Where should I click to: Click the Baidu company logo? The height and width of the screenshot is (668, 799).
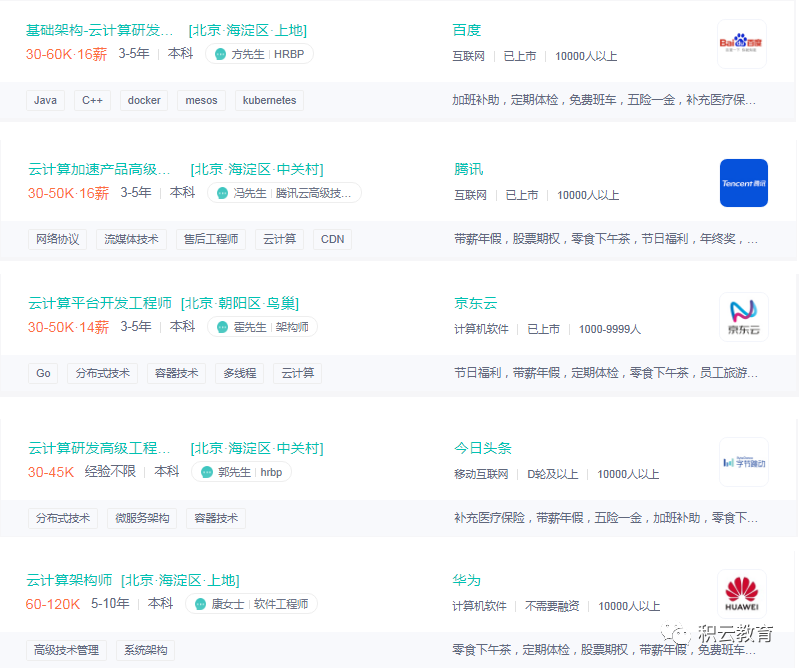(x=742, y=44)
